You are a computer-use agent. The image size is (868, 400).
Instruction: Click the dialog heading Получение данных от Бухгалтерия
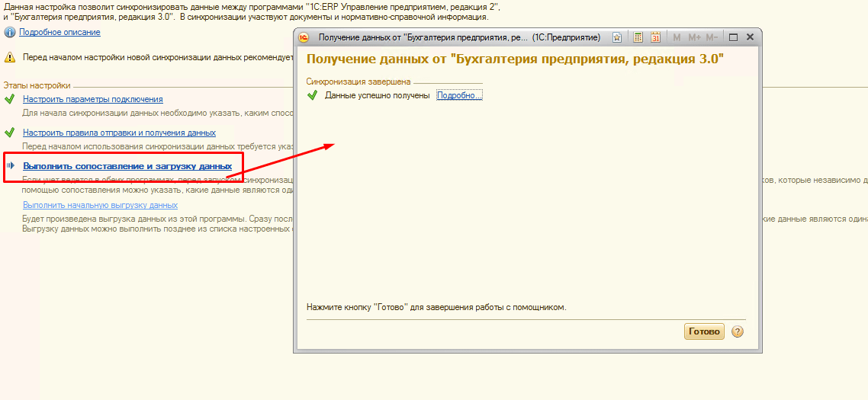(515, 59)
